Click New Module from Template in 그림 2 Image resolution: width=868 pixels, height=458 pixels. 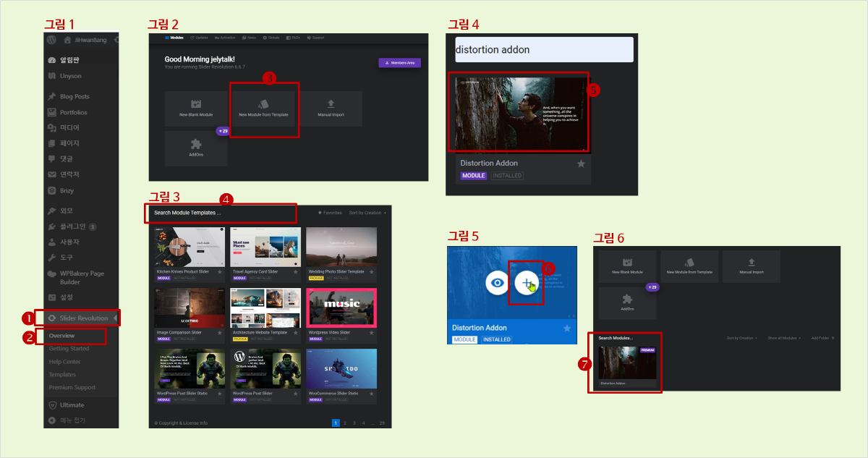click(x=263, y=109)
